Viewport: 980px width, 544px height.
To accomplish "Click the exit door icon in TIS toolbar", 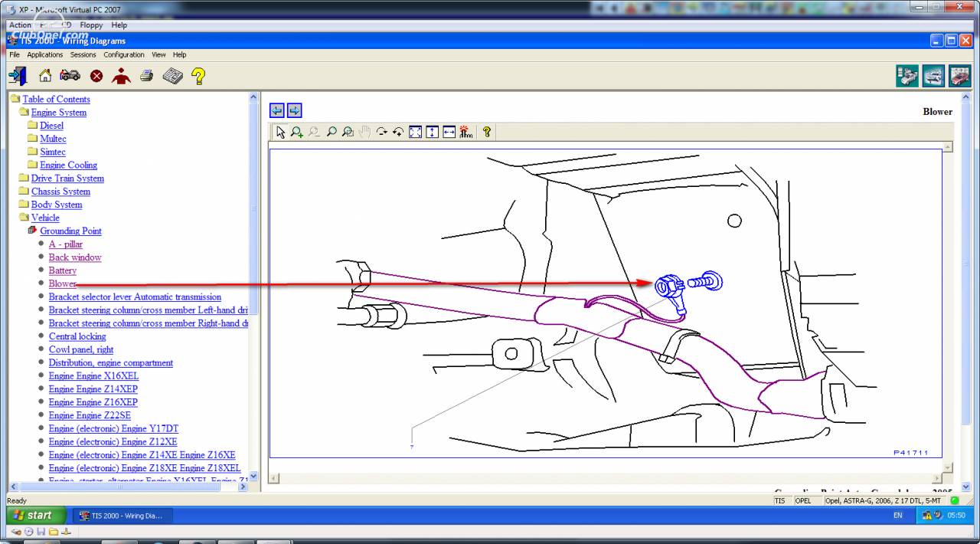I will point(18,76).
